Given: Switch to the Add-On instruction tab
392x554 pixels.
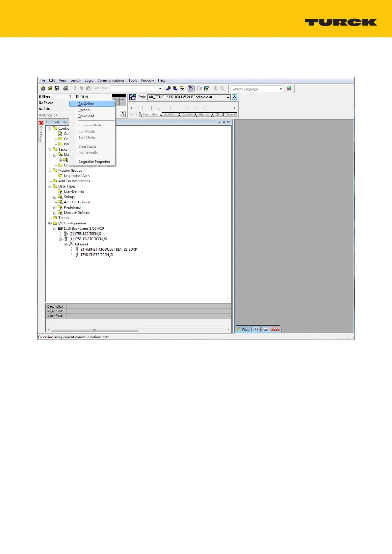Looking at the screenshot, I should pyautogui.click(x=170, y=114).
